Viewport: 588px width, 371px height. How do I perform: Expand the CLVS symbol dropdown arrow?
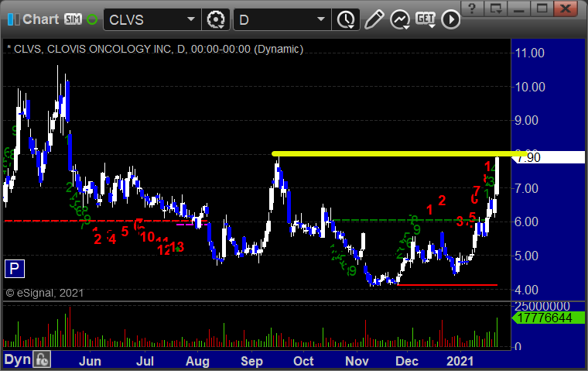tap(191, 19)
